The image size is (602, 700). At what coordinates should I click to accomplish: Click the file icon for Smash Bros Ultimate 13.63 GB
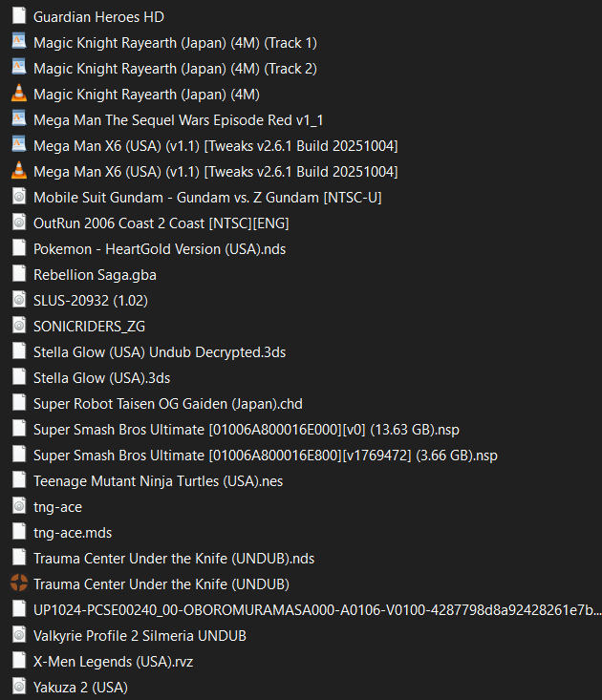[x=19, y=428]
